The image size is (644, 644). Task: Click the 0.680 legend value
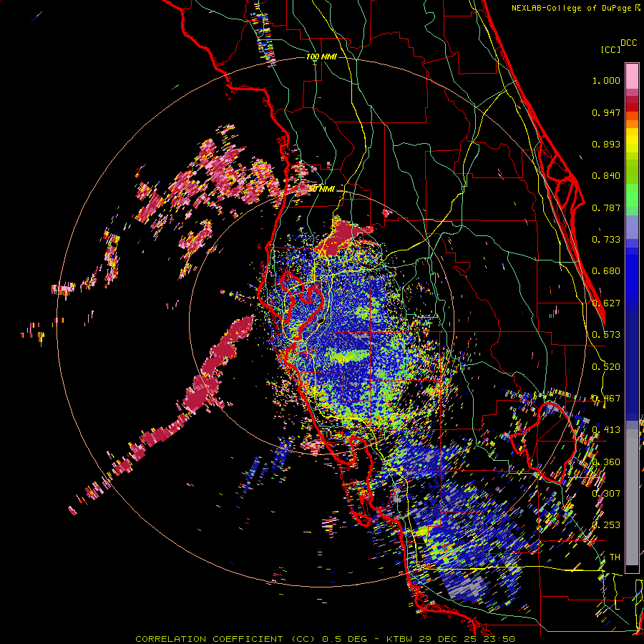[x=606, y=271]
